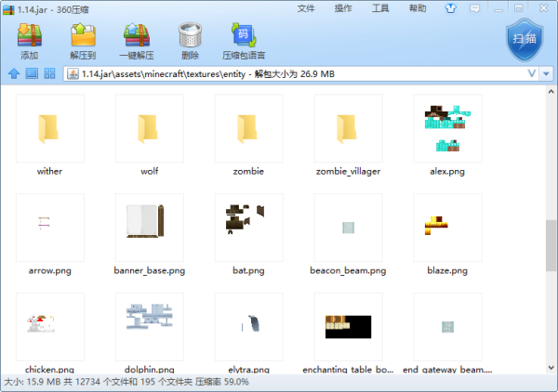Click the archive path input field
This screenshot has height=392, width=558.
click(x=301, y=74)
